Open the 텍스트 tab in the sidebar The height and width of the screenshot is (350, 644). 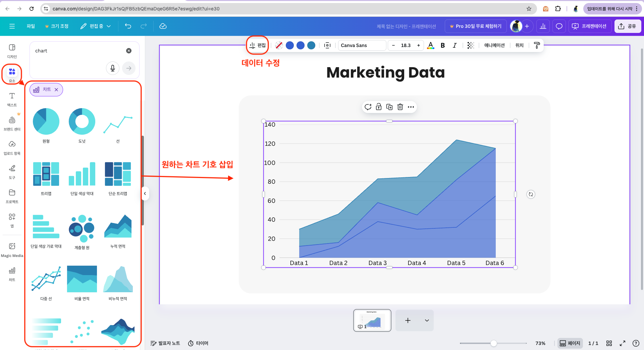click(12, 99)
